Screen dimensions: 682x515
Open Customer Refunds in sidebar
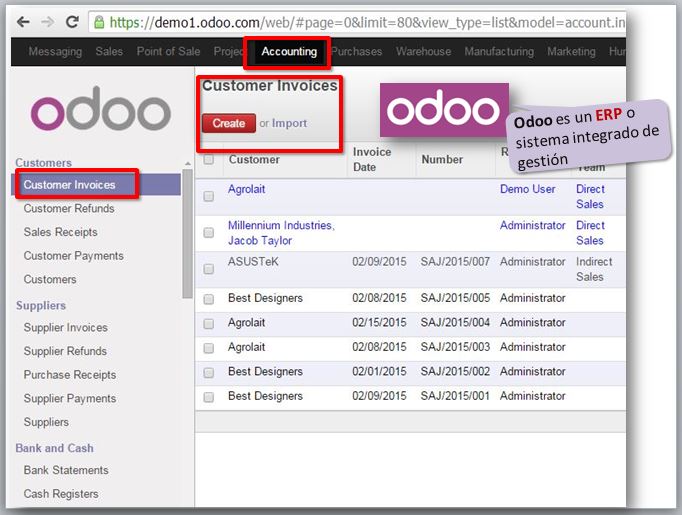pos(69,208)
